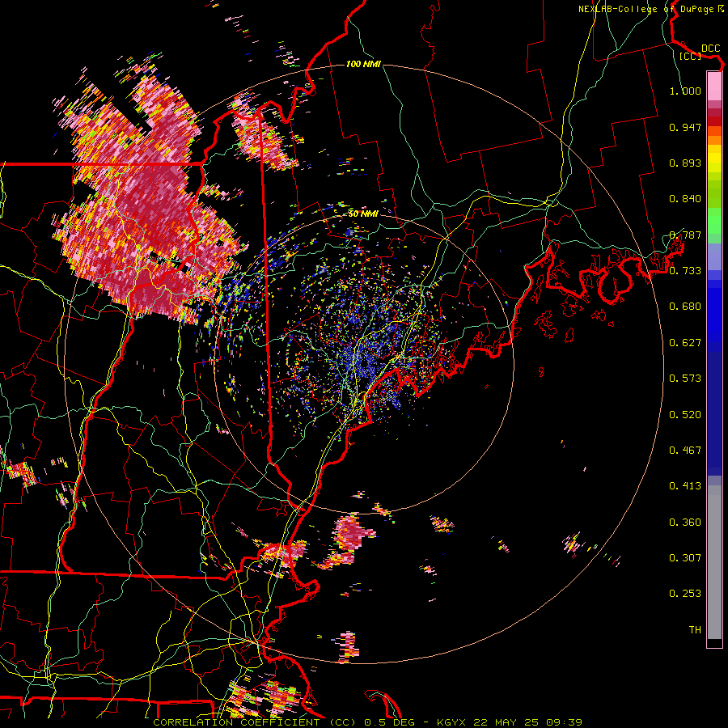Click the TH threshold label on the color scale
The width and height of the screenshot is (728, 728).
(x=695, y=630)
